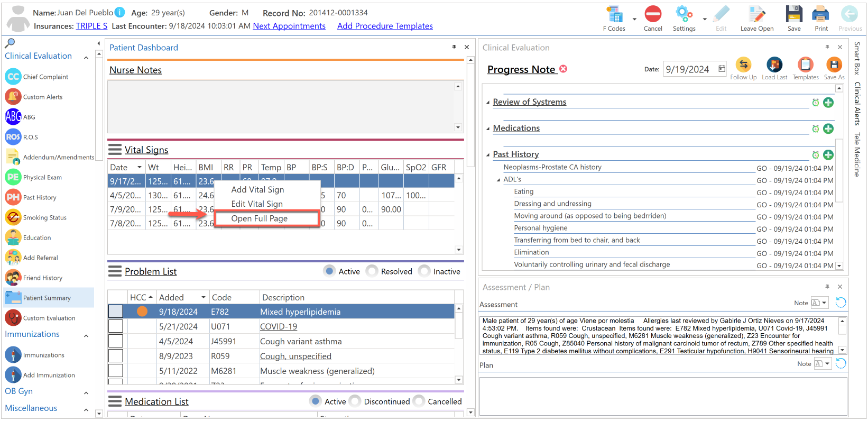Click the Save As icon
Image resolution: width=868 pixels, height=421 pixels.
click(834, 65)
